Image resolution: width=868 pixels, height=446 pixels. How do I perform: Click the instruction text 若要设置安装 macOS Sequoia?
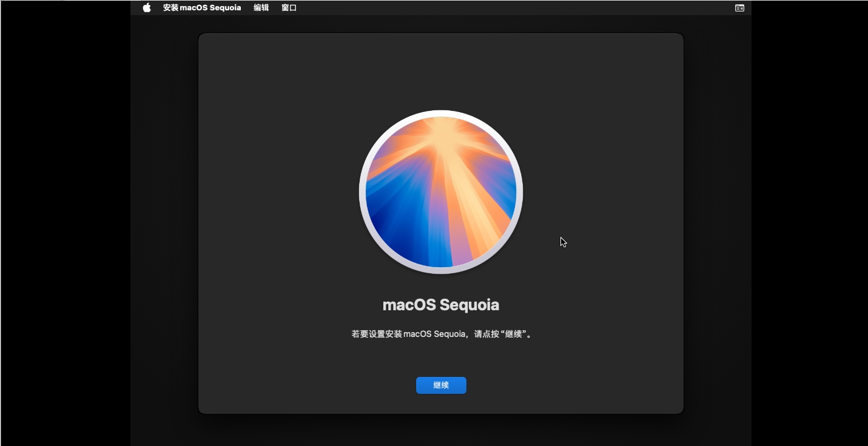pyautogui.click(x=441, y=334)
